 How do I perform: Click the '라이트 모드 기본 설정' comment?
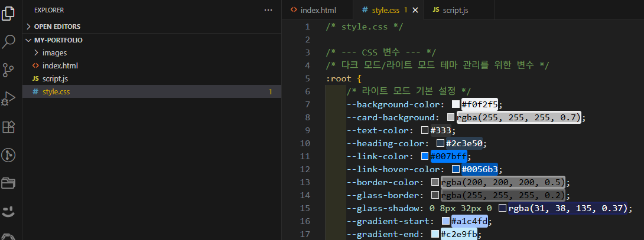coord(409,91)
